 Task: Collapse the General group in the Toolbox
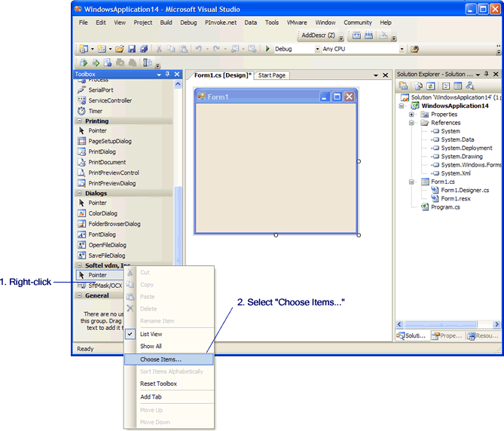point(79,295)
